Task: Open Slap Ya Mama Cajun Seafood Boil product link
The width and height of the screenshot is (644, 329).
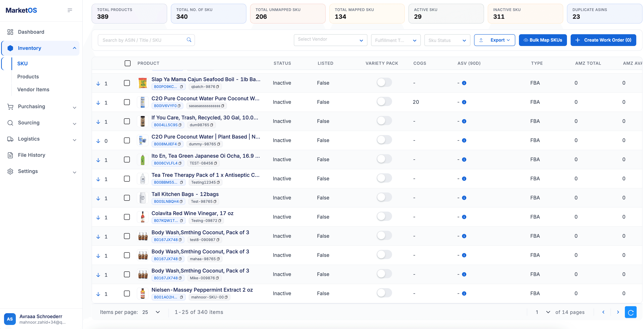Action: coord(206,79)
